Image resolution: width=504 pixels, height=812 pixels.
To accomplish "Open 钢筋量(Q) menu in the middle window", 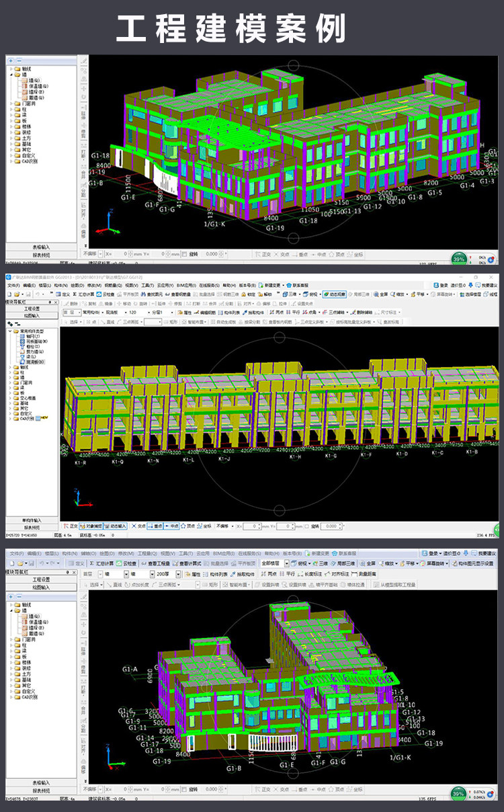I will pos(114,284).
